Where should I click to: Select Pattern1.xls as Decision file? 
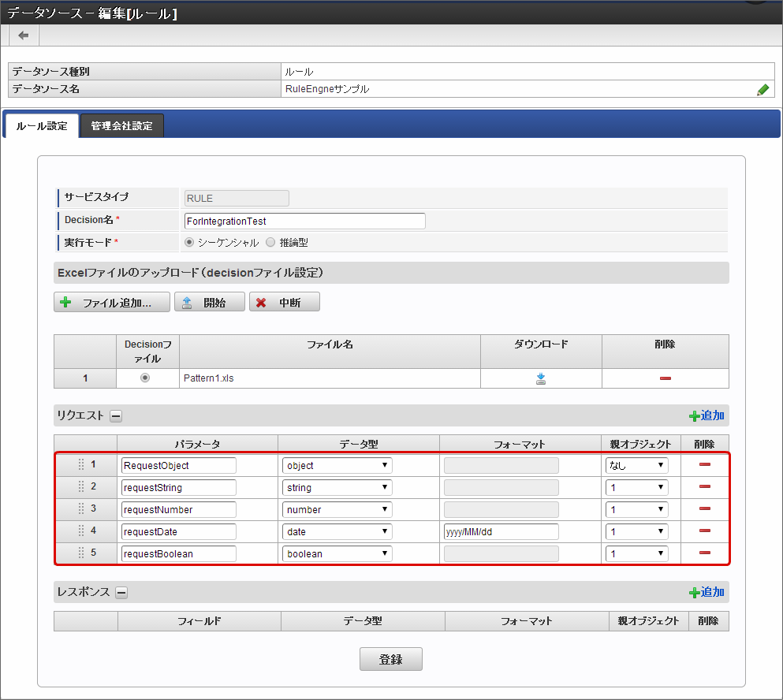(144, 378)
